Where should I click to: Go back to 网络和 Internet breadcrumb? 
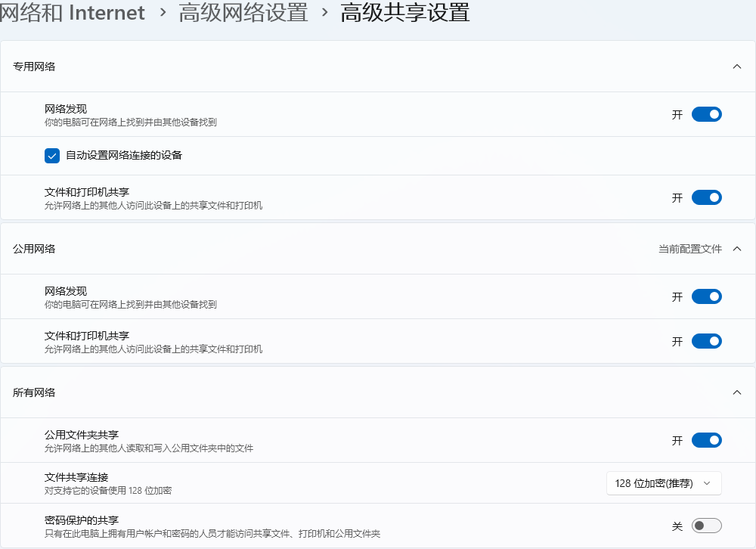tap(73, 13)
